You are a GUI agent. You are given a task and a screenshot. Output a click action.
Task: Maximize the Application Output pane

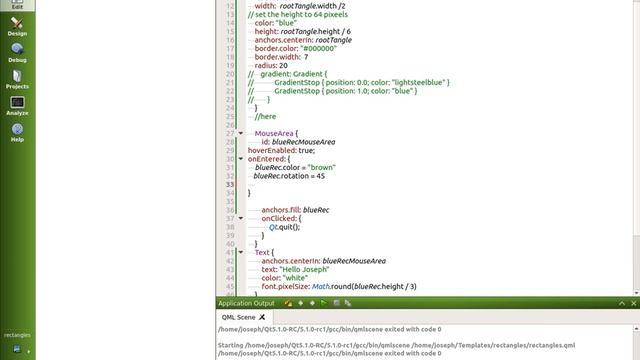622,303
